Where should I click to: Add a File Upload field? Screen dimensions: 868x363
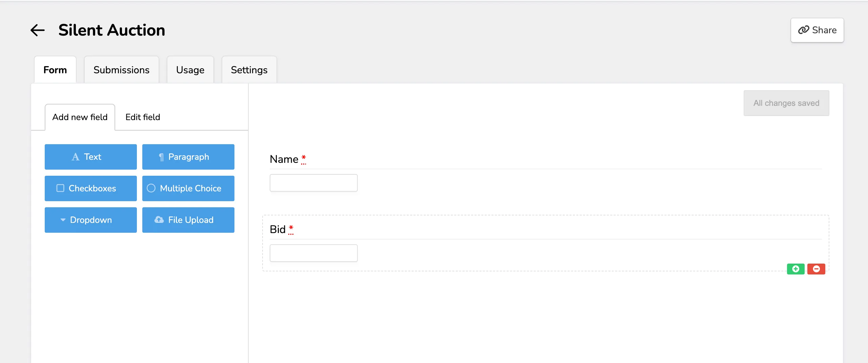click(188, 220)
